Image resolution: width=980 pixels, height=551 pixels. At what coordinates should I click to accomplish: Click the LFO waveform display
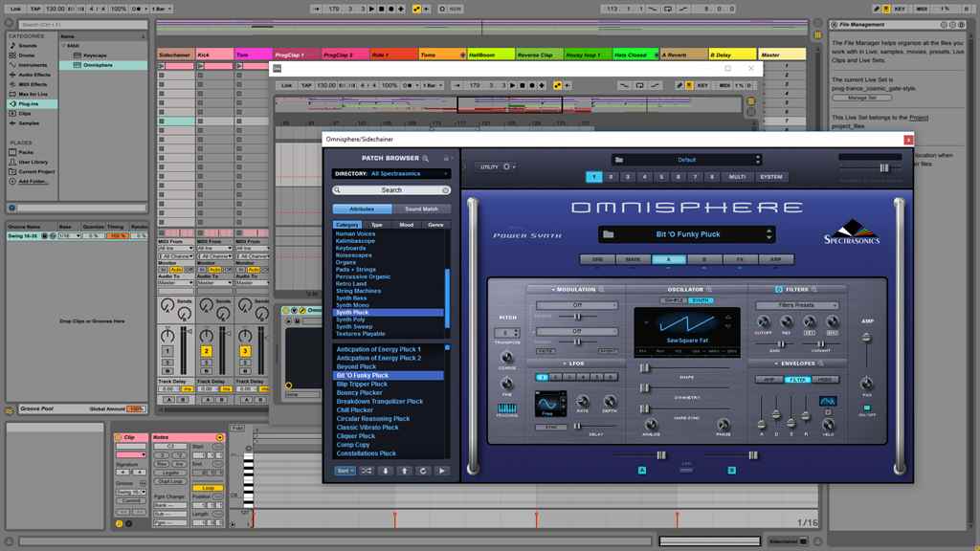coord(548,404)
